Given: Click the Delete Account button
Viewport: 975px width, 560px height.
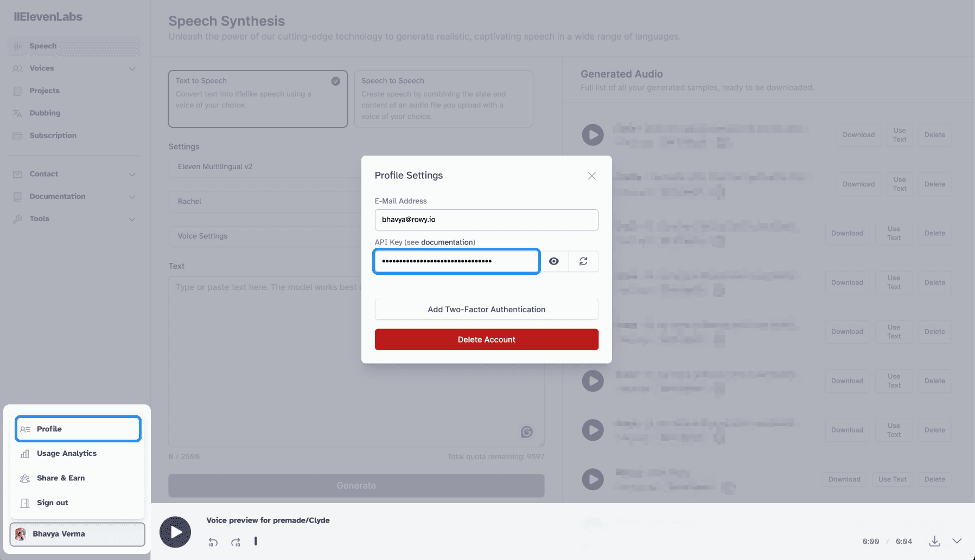Looking at the screenshot, I should [486, 339].
